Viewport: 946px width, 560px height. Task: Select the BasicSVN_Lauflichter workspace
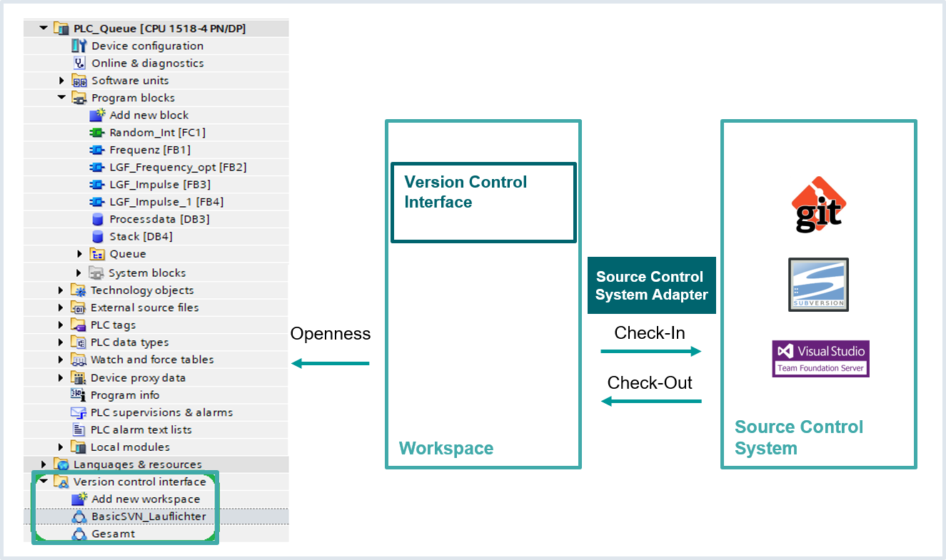point(149,516)
